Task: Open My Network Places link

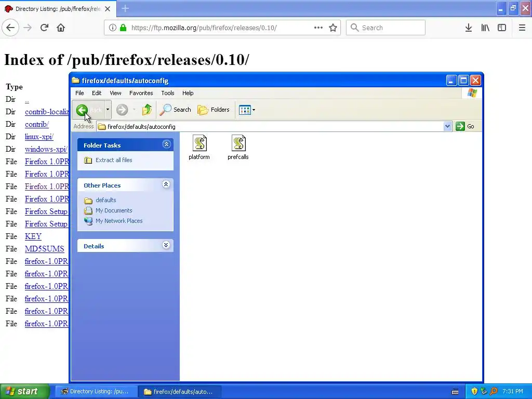Action: point(119,221)
